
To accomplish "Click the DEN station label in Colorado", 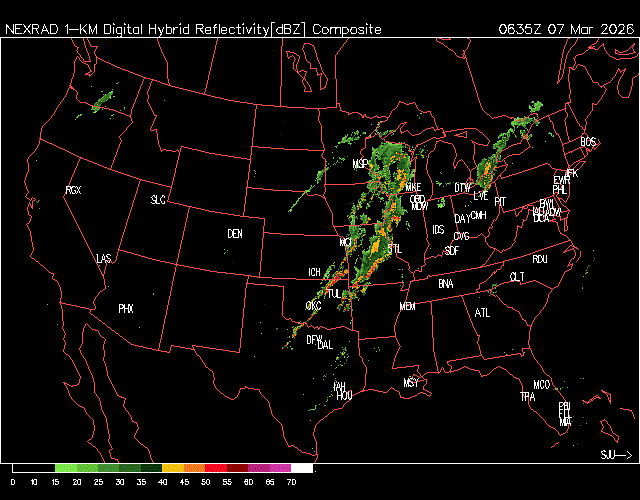I will 235,234.
